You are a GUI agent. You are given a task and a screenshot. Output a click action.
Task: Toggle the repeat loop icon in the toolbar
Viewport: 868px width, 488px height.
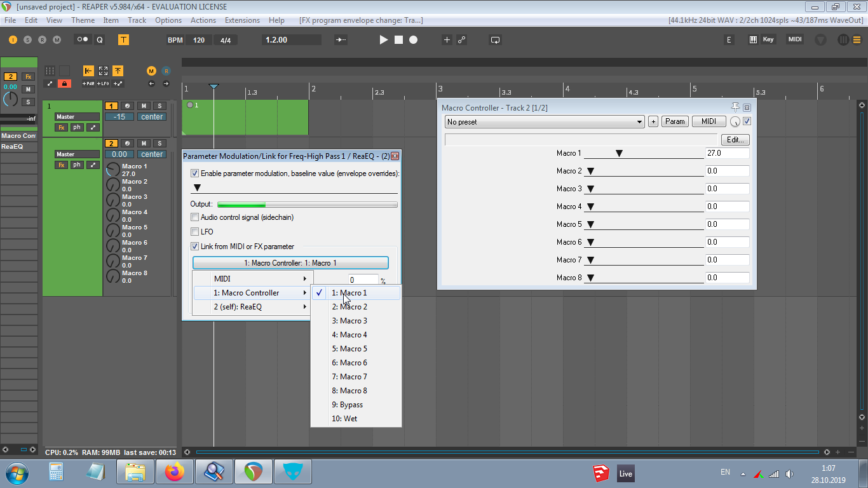tap(495, 39)
